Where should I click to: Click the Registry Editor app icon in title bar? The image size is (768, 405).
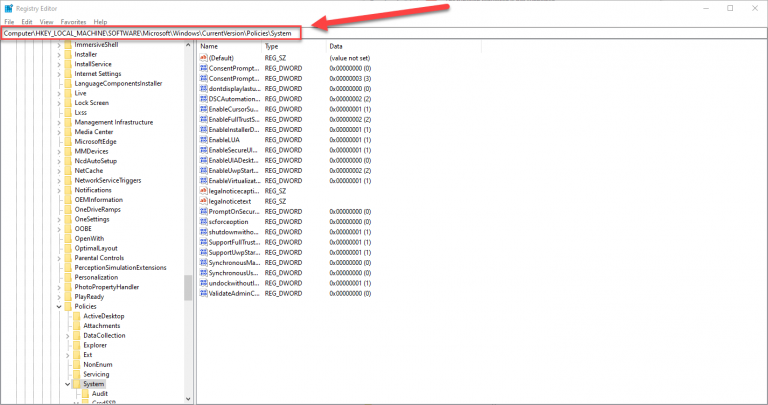[8, 8]
